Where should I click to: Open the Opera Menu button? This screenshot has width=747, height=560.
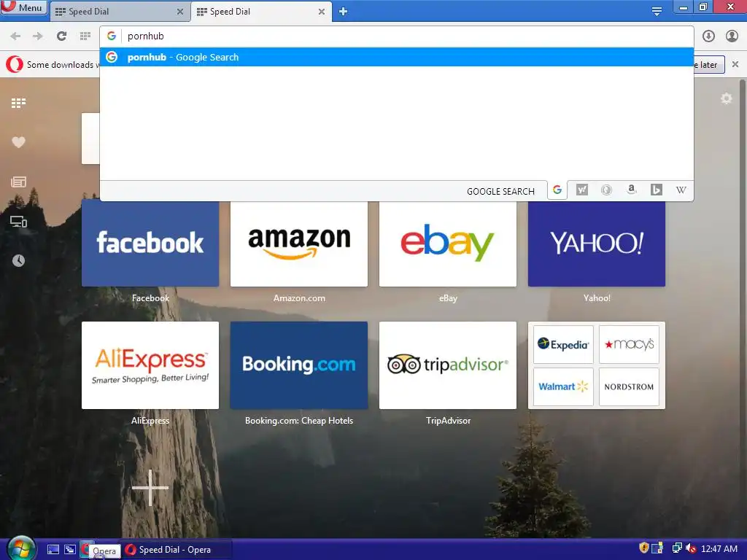point(24,7)
